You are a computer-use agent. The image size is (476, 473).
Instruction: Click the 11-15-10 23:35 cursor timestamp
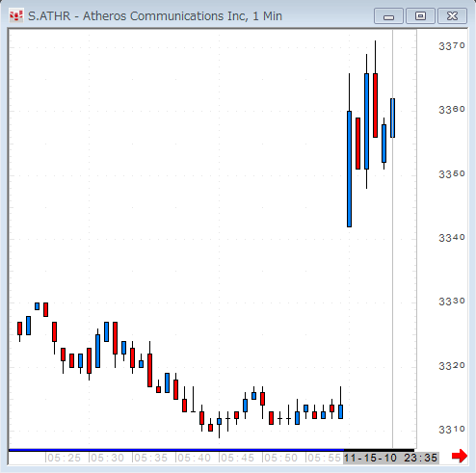(391, 458)
